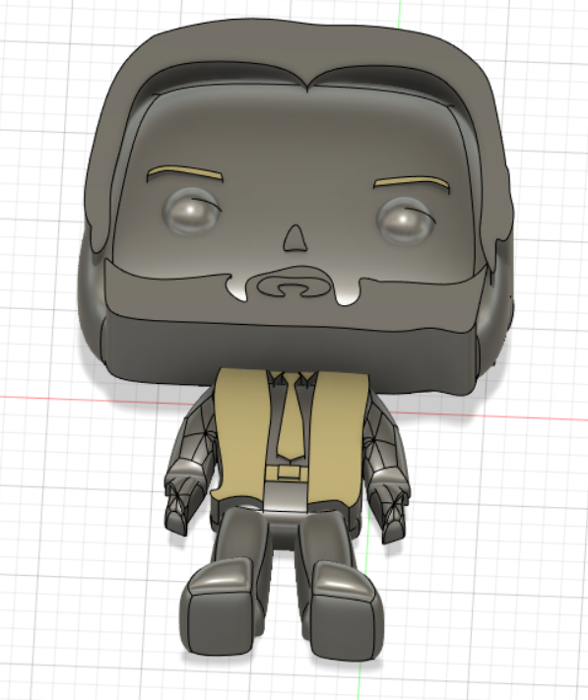588x700 pixels.
Task: Pick the yellow eyebrow above the left eye
Action: (185, 172)
